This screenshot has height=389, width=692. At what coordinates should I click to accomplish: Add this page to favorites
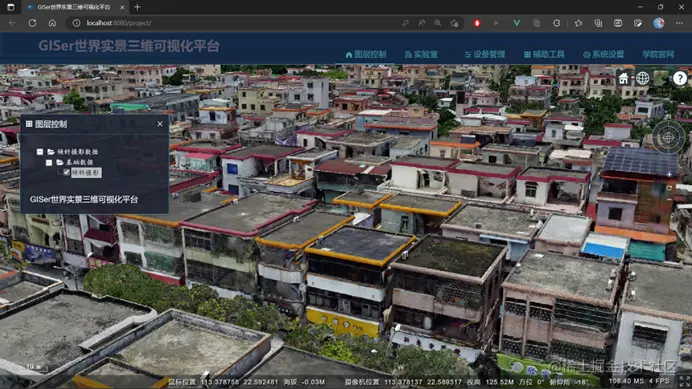[455, 23]
